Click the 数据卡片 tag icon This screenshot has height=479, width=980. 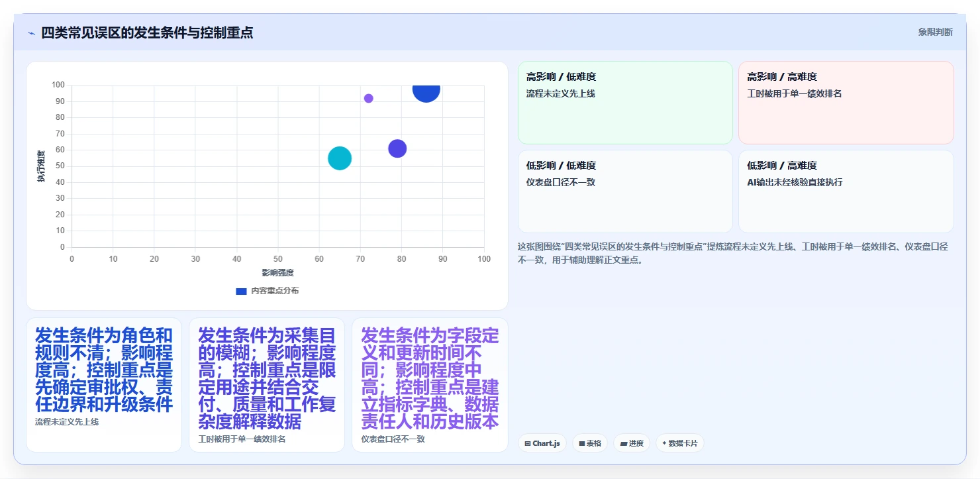coord(664,443)
